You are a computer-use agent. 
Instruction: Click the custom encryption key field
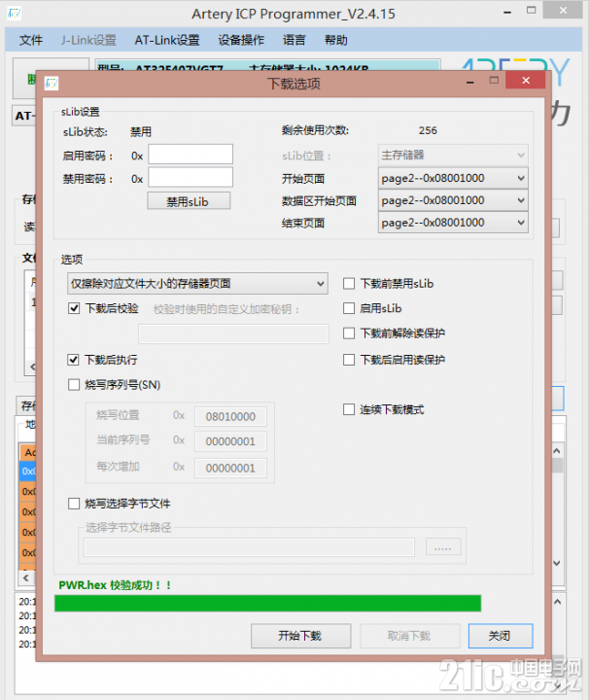point(233,333)
